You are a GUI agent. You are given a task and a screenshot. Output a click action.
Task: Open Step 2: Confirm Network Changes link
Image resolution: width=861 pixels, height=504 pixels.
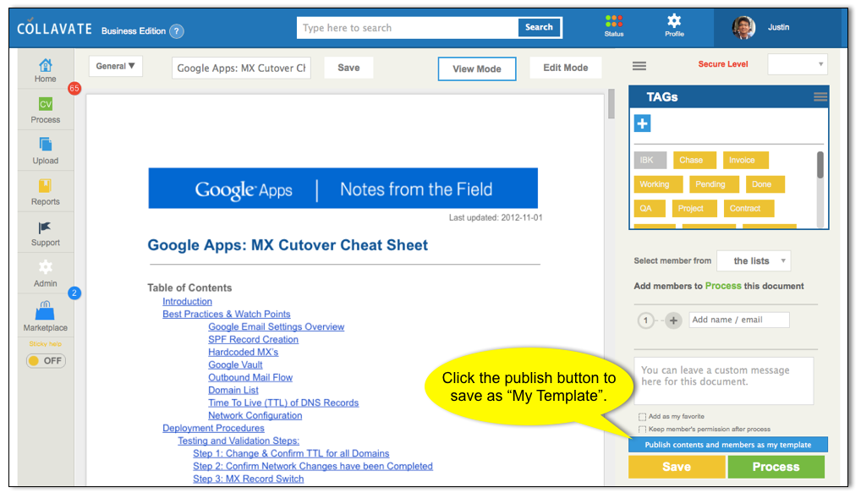click(x=313, y=466)
